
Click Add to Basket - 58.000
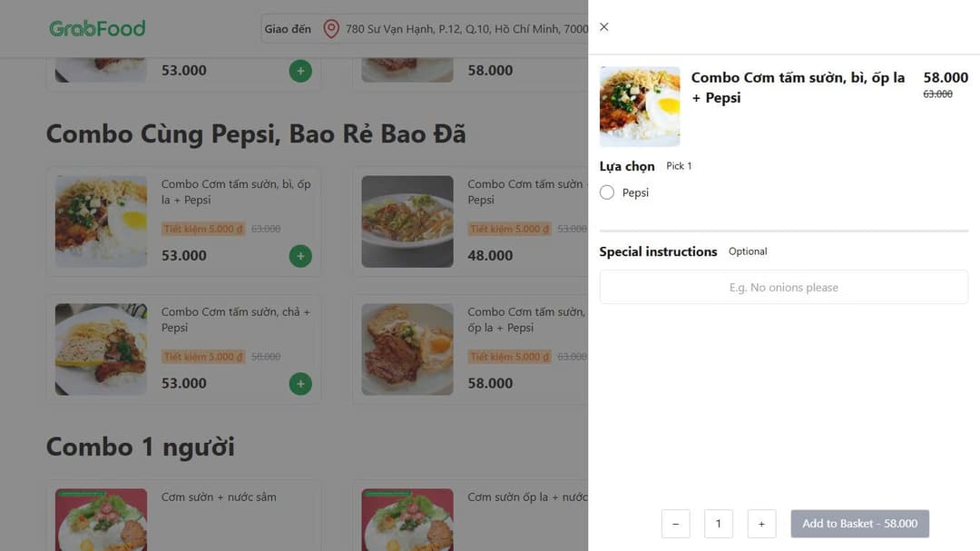(x=859, y=524)
